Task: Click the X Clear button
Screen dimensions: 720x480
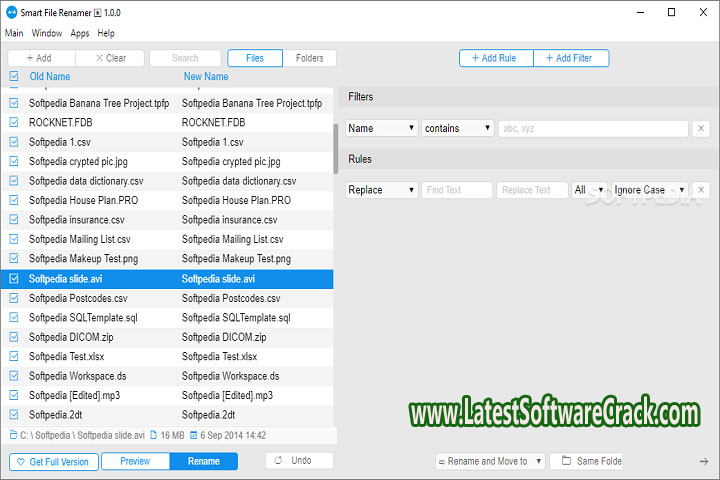Action: tap(110, 58)
